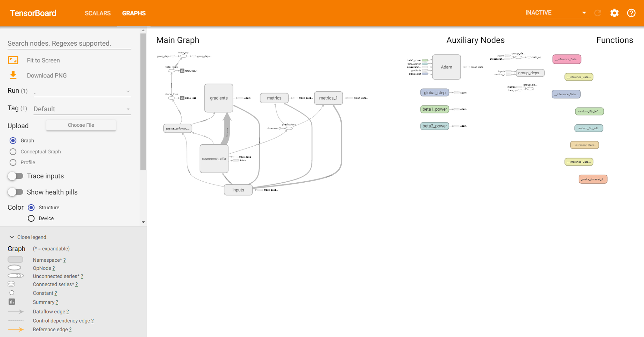
Task: Click the refresh data icon
Action: [x=598, y=13]
